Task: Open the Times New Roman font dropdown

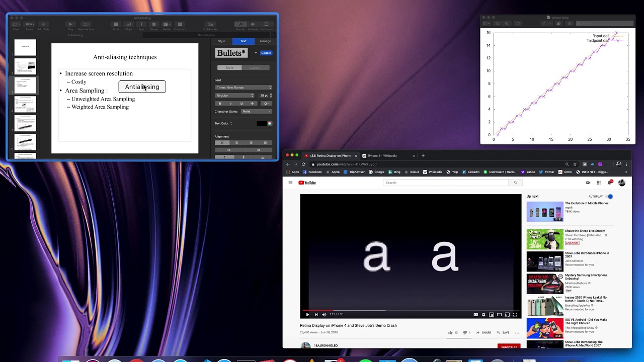Action: pos(244,87)
